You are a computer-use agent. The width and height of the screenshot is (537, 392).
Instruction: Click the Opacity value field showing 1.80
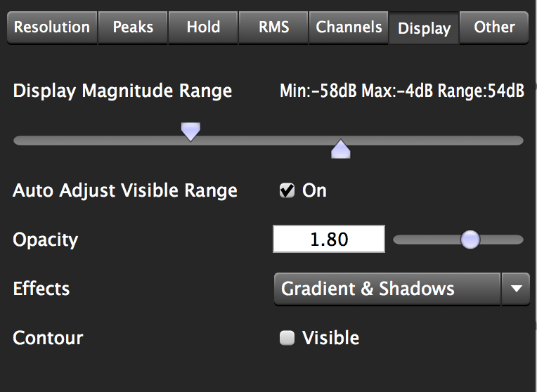329,239
